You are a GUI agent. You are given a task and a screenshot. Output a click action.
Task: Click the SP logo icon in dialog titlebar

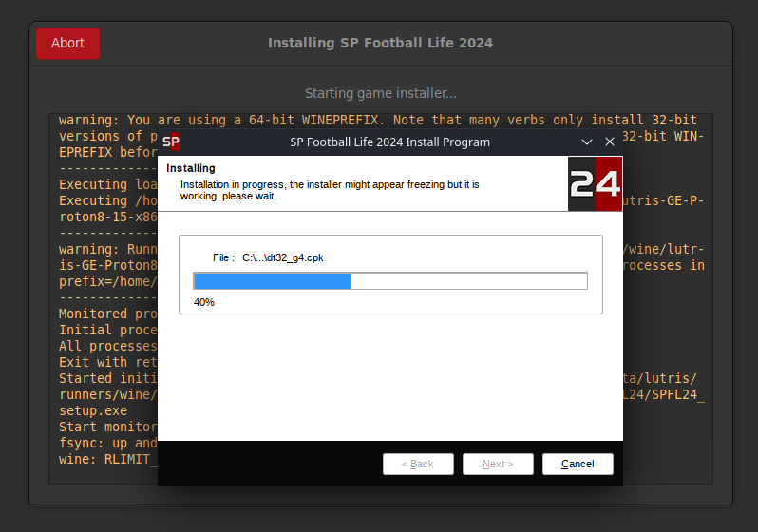click(171, 142)
